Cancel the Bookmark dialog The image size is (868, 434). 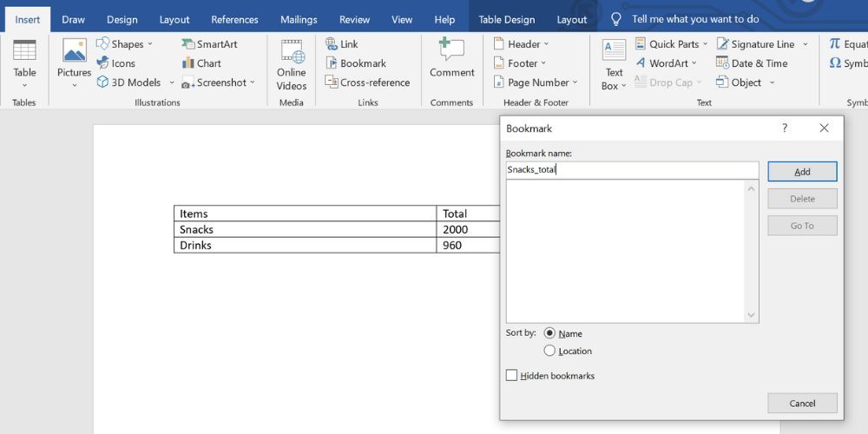click(x=802, y=403)
